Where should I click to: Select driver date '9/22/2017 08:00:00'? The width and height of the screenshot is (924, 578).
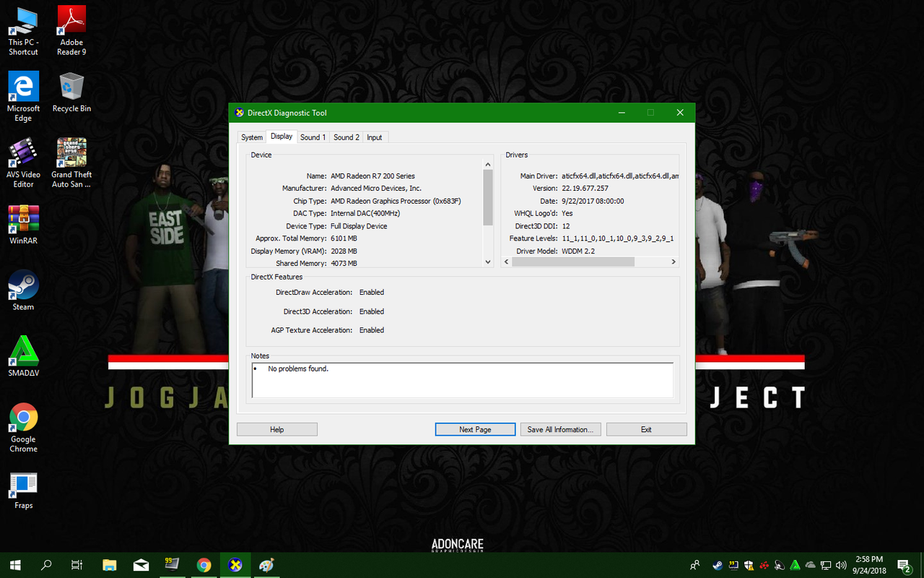click(593, 201)
